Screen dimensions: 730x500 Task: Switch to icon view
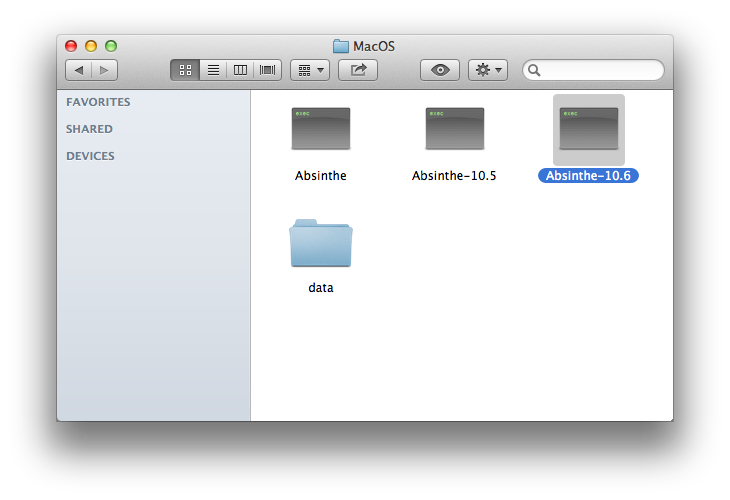click(185, 70)
